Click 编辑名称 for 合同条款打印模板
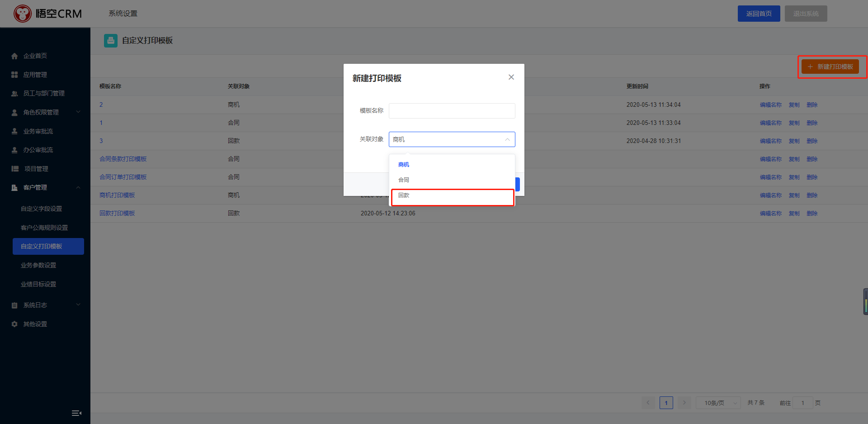The height and width of the screenshot is (424, 868). (771, 159)
